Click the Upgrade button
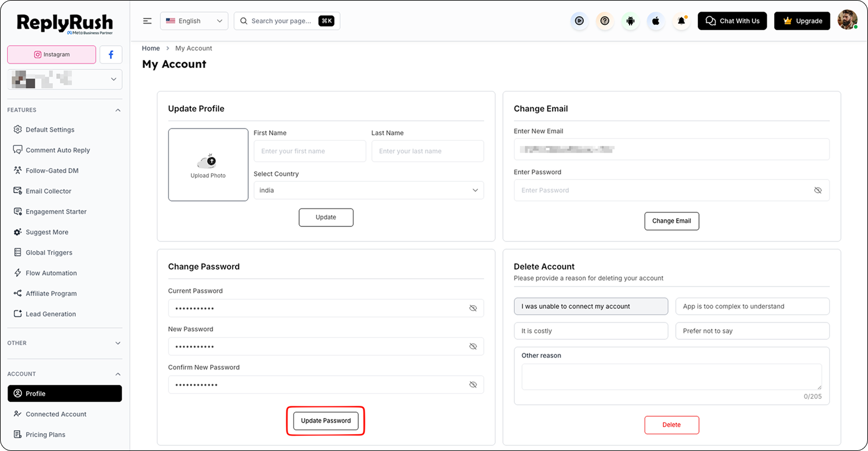The width and height of the screenshot is (868, 451). click(802, 21)
